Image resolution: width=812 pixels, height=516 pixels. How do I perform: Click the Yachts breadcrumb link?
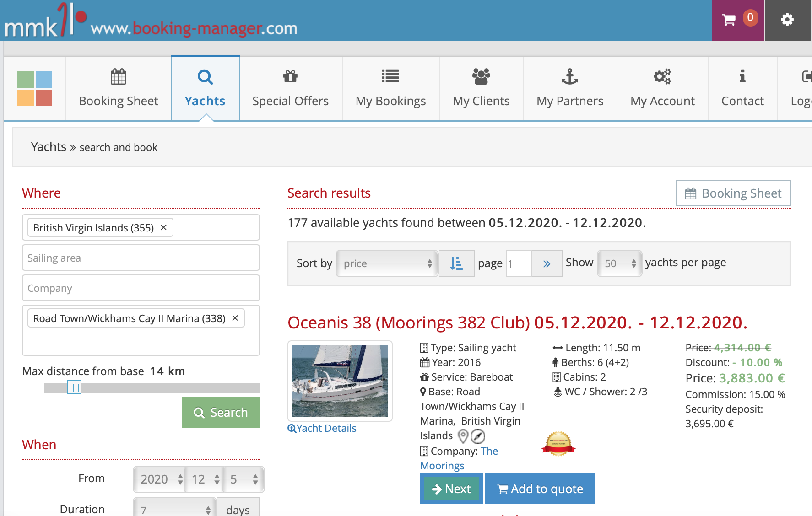pyautogui.click(x=49, y=147)
